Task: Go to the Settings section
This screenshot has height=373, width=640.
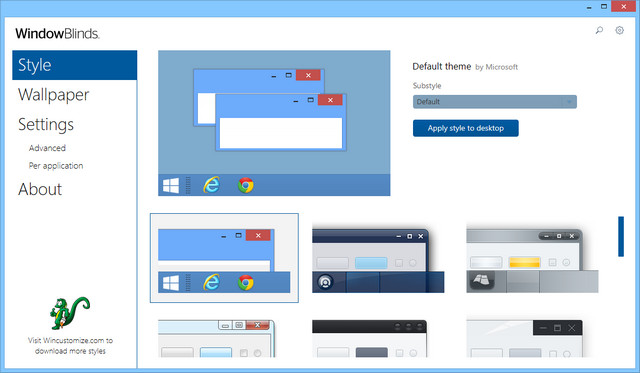Action: coord(46,124)
